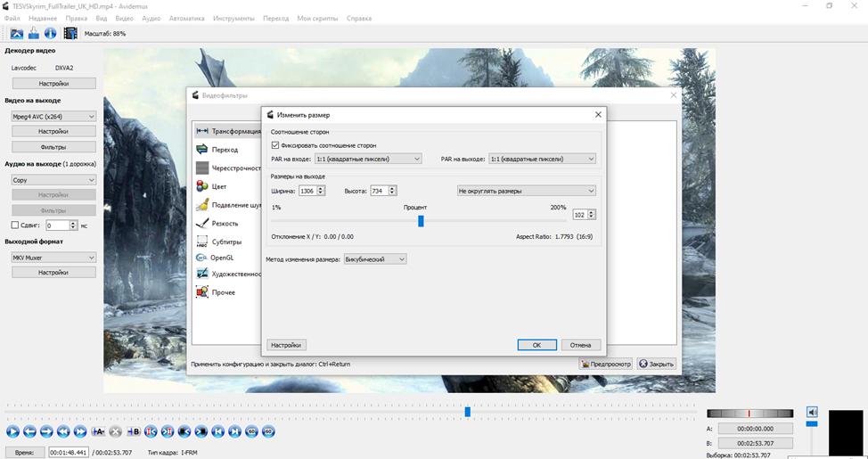868x459 pixels.
Task: Open the Аудио menu
Action: 151,19
